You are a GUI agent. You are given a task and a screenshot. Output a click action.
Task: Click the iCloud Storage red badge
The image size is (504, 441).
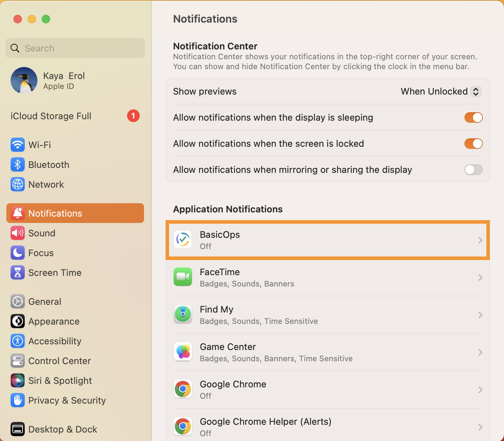click(x=133, y=116)
